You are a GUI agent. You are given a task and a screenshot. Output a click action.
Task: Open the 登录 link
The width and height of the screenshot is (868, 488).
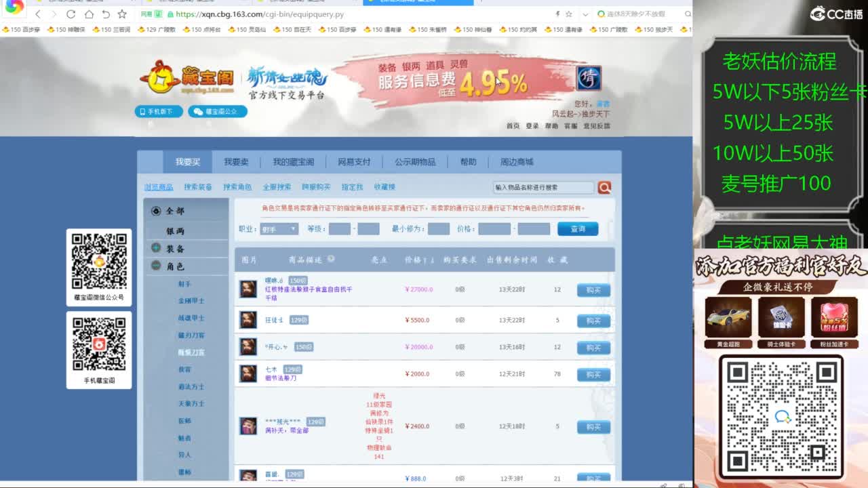tap(532, 126)
